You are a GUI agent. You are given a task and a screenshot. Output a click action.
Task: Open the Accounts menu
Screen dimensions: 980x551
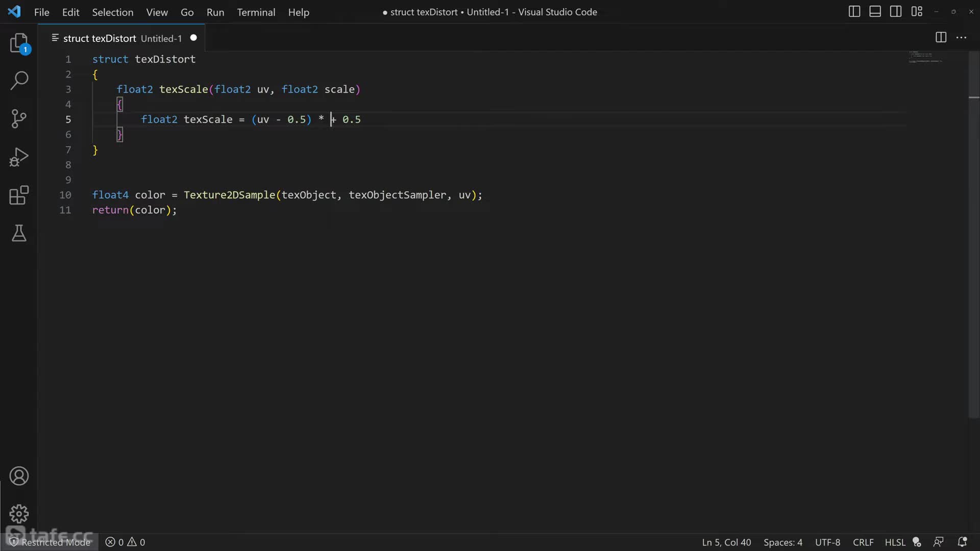(19, 476)
